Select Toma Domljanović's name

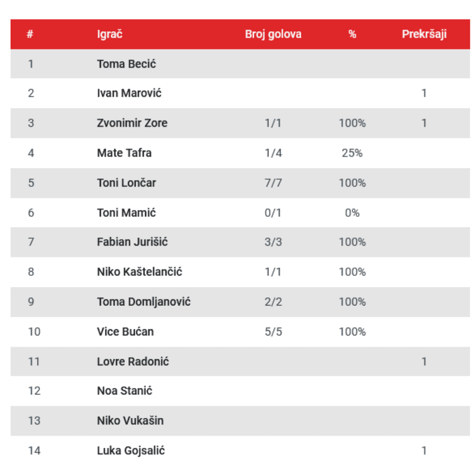(144, 302)
